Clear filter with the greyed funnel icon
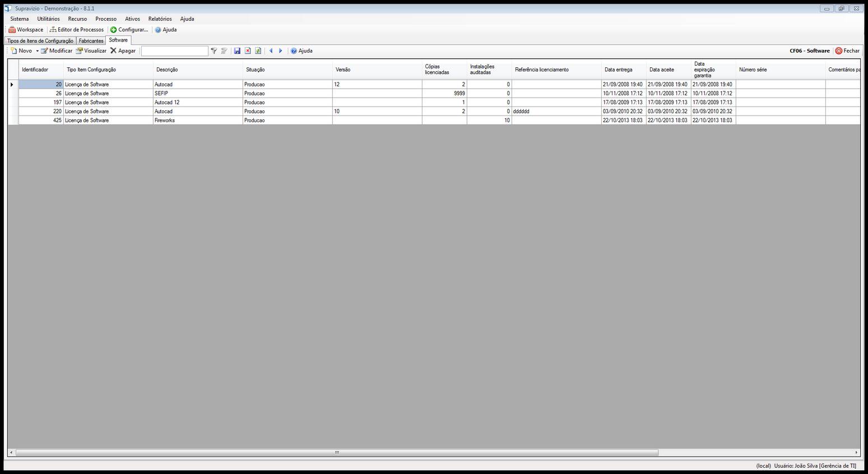 (x=224, y=50)
